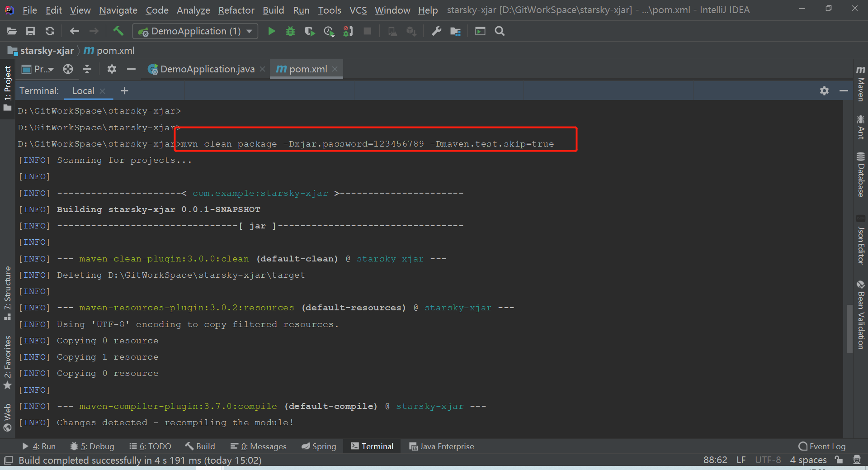Image resolution: width=868 pixels, height=470 pixels.
Task: Click the stop process square icon
Action: pyautogui.click(x=367, y=31)
